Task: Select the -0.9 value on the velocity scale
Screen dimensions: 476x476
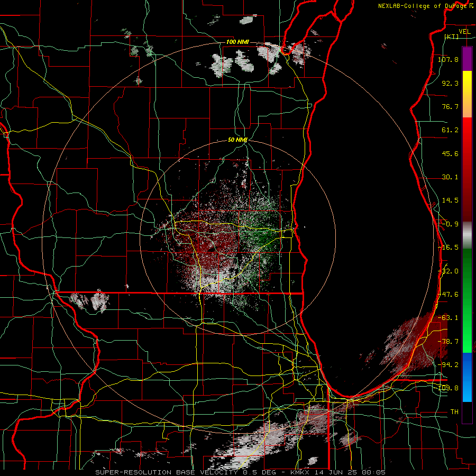Action: pos(450,224)
